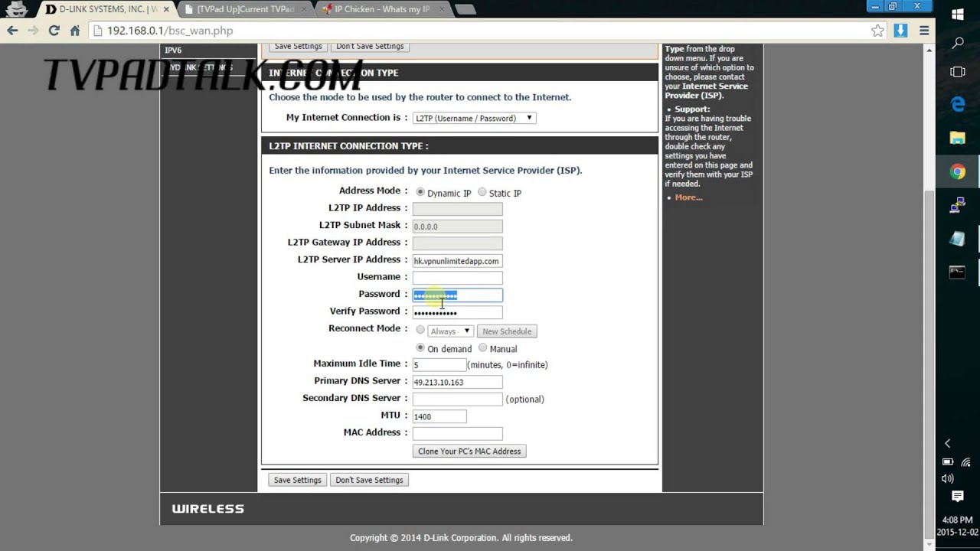The width and height of the screenshot is (980, 551).
Task: Select Dynamic IP address mode
Action: (x=420, y=192)
